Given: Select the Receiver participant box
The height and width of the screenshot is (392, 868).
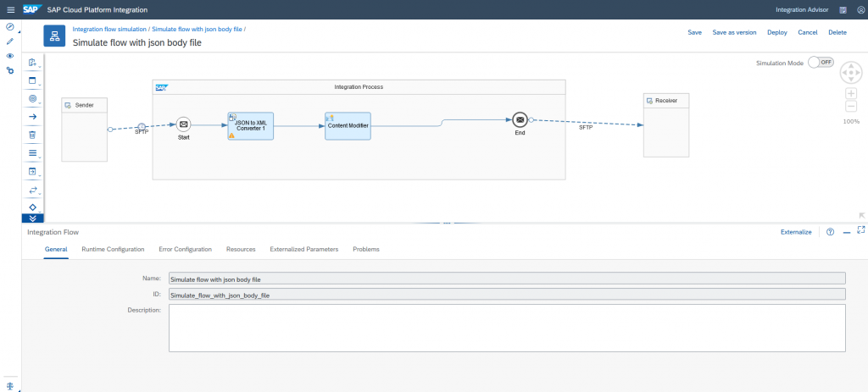Looking at the screenshot, I should (x=666, y=125).
